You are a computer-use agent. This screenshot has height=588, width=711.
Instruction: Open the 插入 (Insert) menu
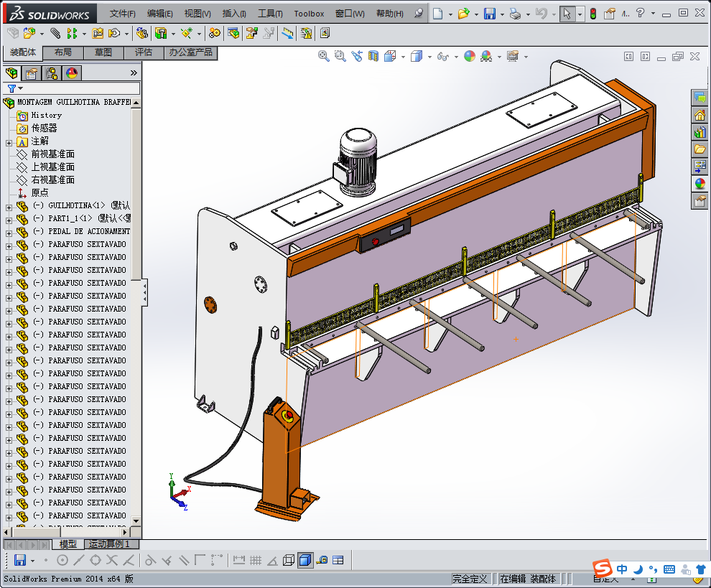234,14
